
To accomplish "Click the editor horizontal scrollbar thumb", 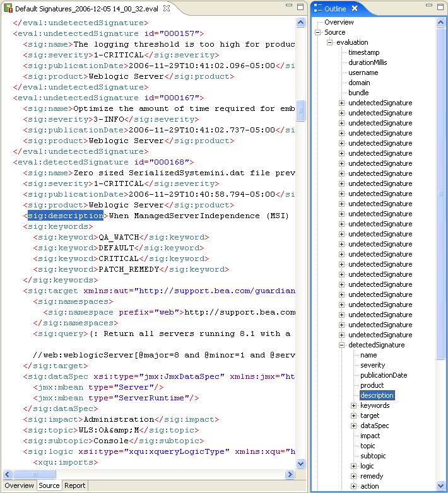I will coord(35,475).
